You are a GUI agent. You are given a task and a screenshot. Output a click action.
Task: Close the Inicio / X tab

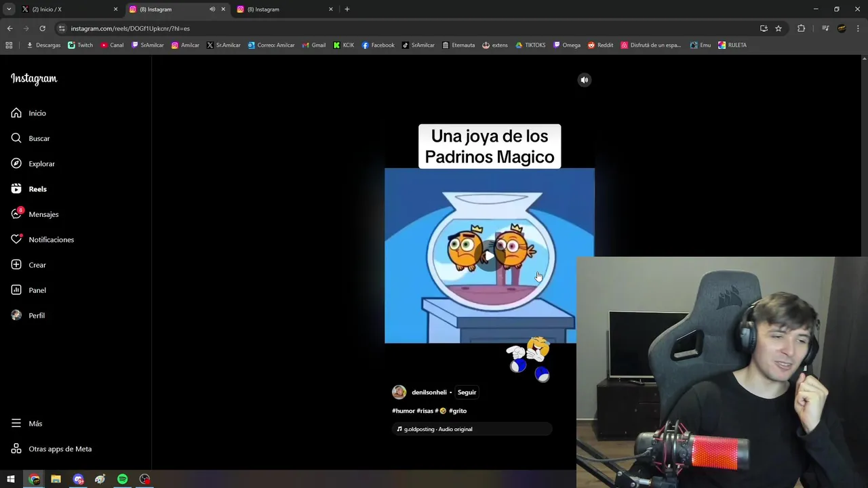[115, 9]
